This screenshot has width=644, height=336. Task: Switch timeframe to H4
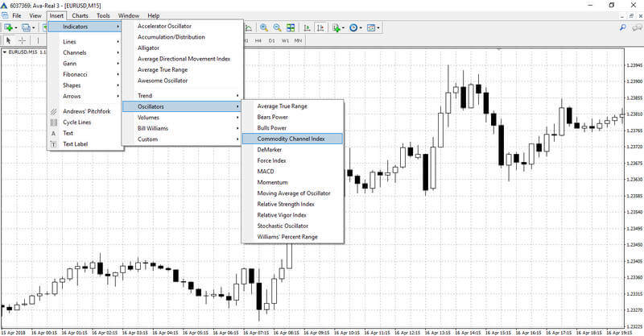coord(258,41)
